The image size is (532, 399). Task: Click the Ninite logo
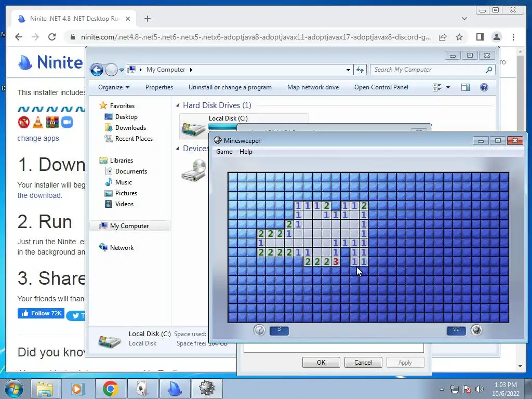point(50,62)
